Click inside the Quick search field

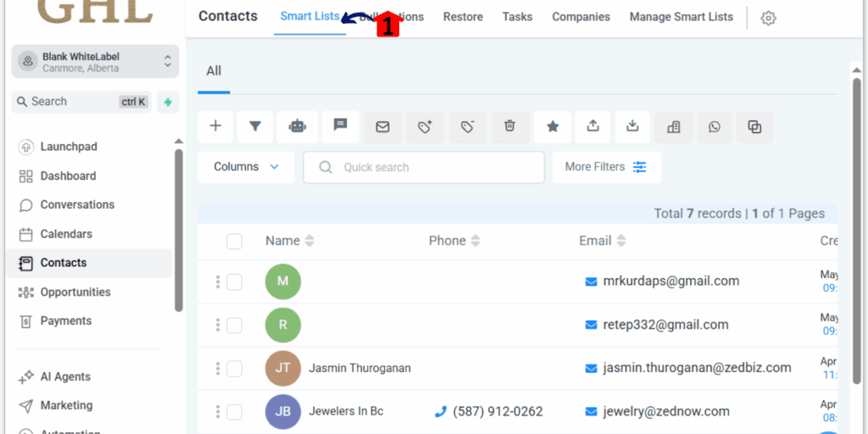tap(424, 167)
